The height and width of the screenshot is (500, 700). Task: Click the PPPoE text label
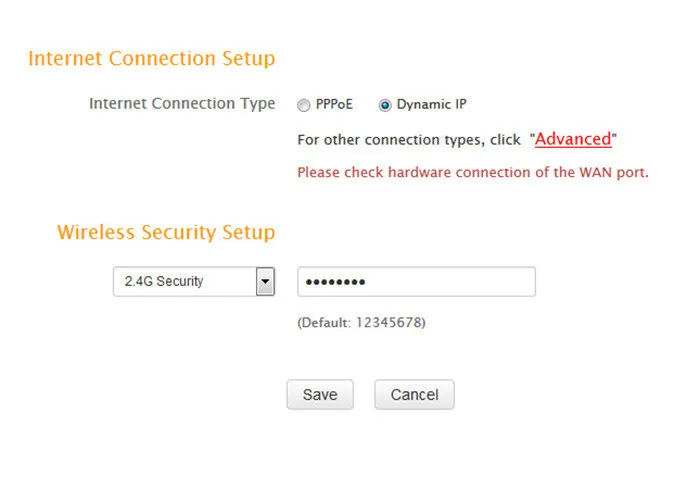pyautogui.click(x=334, y=104)
